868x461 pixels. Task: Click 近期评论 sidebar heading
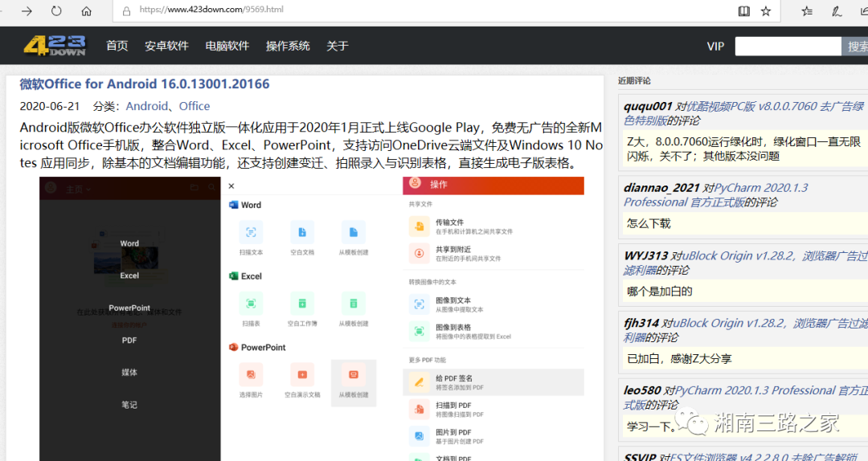click(634, 81)
